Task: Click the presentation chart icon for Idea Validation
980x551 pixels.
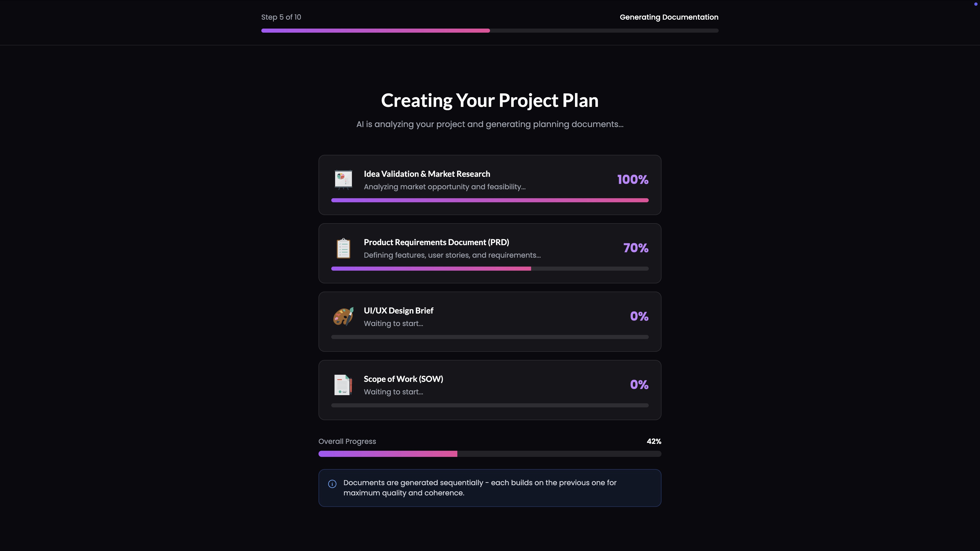Action: coord(343,180)
